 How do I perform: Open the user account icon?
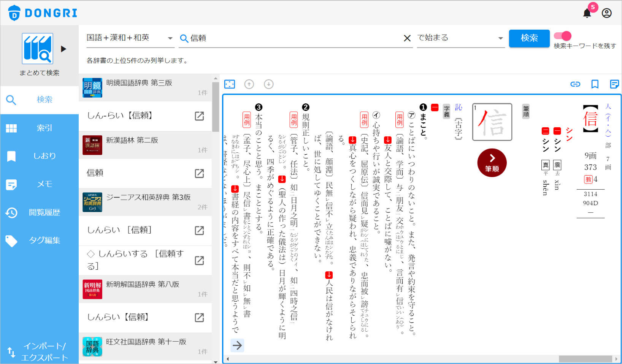click(x=607, y=13)
